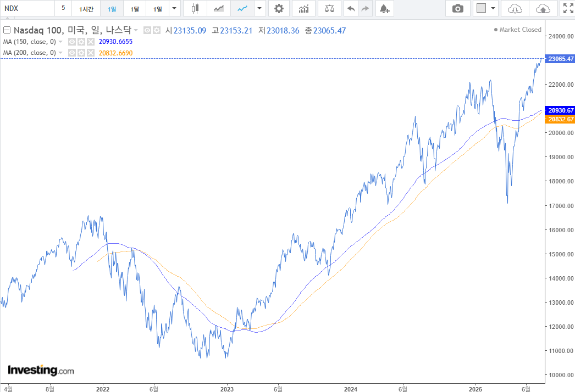The image size is (575, 392).
Task: Click the blue 20930.67 price label
Action: pos(560,110)
